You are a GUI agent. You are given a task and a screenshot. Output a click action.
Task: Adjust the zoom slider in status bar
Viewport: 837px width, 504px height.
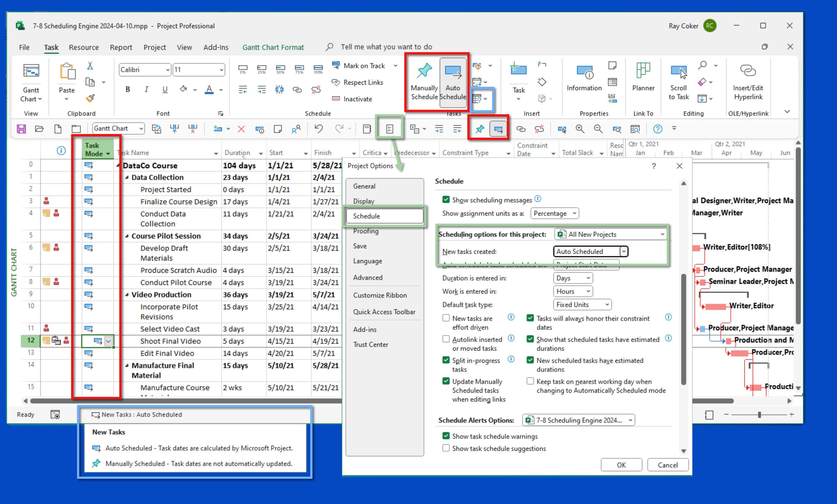759,414
